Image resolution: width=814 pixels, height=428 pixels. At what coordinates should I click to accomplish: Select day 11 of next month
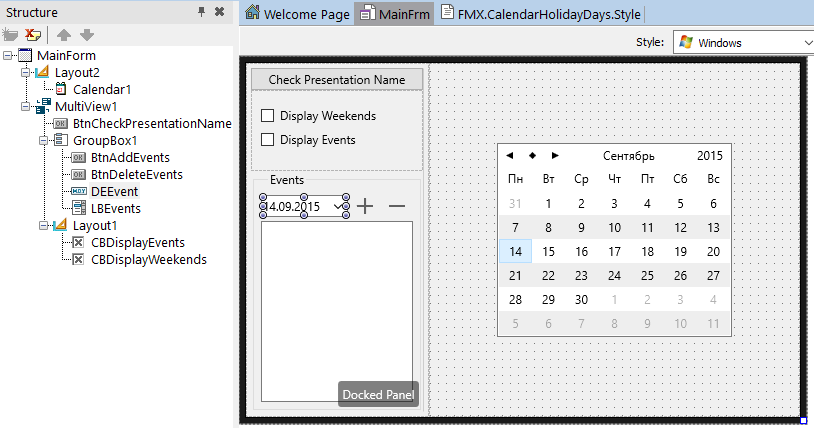tap(713, 324)
